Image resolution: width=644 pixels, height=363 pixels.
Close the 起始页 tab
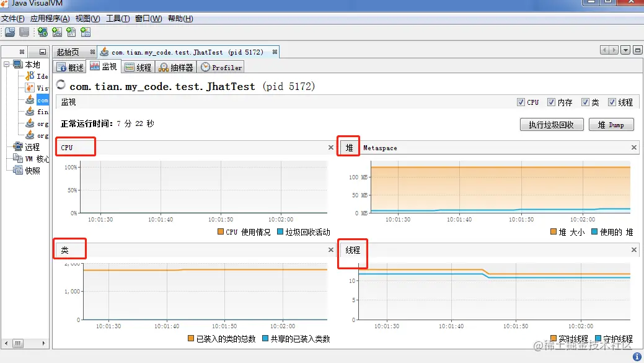92,52
